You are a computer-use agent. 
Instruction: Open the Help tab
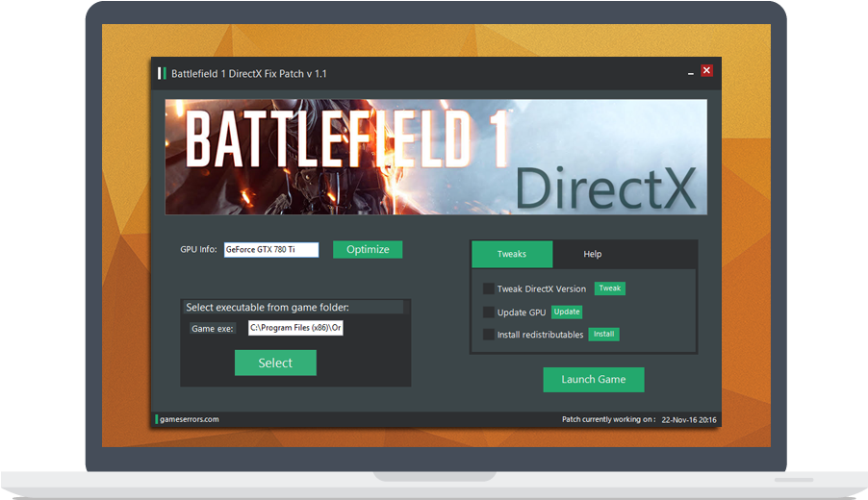(593, 254)
